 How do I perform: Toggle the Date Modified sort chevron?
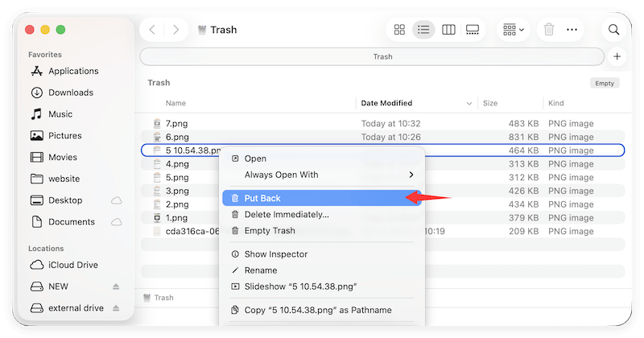[x=469, y=104]
